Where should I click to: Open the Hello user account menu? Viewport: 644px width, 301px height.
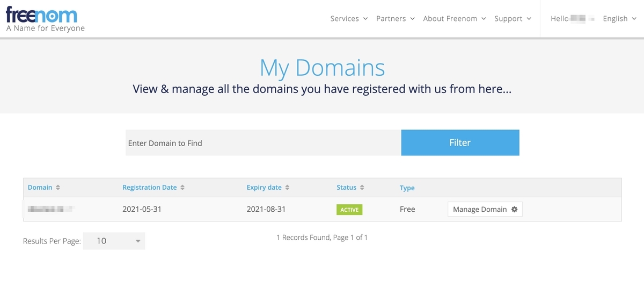tap(572, 18)
